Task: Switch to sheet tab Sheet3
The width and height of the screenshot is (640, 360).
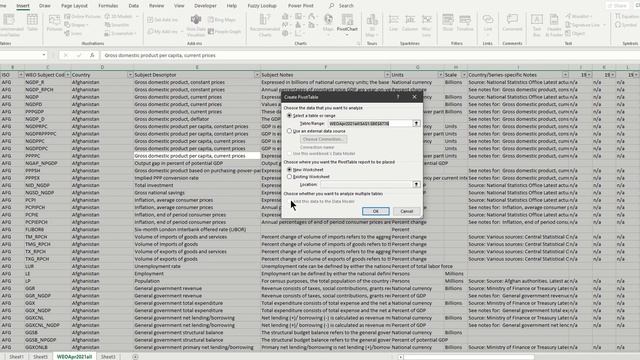Action: pyautogui.click(x=108, y=357)
